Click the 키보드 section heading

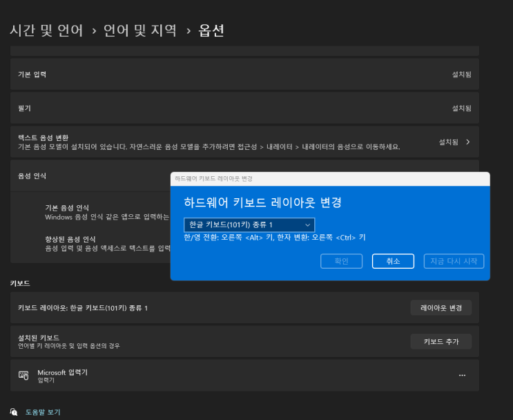click(20, 283)
